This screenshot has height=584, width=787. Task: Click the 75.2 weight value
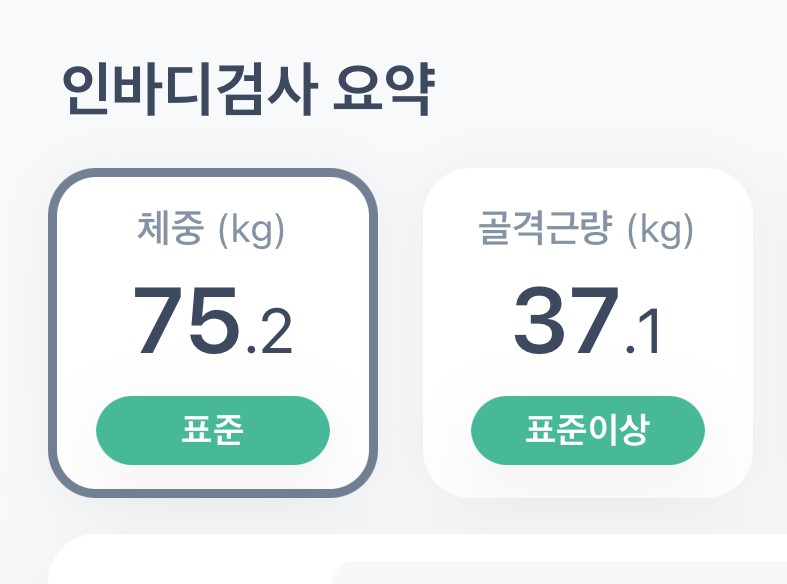212,323
